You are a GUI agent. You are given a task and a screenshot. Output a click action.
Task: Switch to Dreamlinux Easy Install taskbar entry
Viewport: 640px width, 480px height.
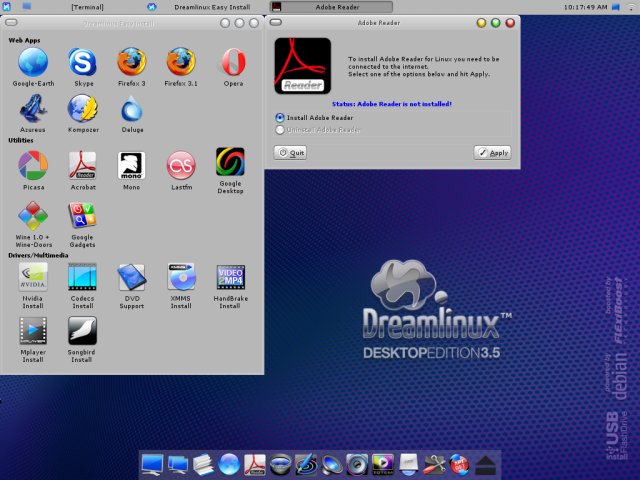[x=212, y=7]
